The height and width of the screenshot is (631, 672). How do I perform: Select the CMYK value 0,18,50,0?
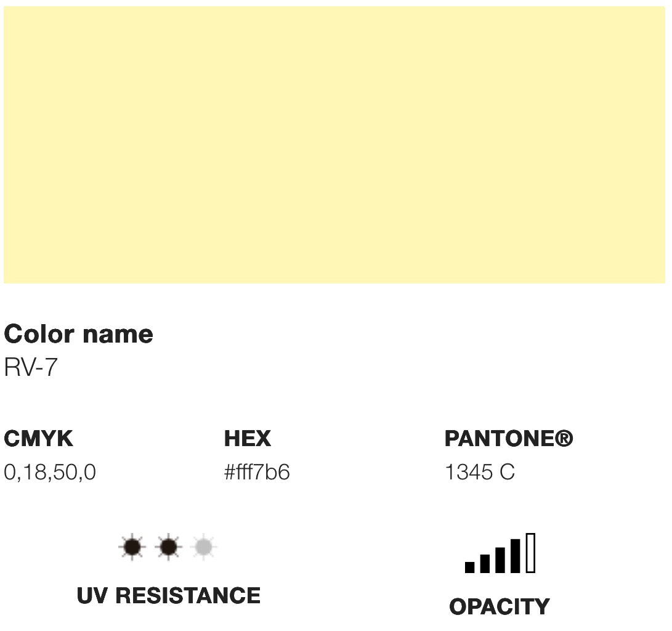50,472
